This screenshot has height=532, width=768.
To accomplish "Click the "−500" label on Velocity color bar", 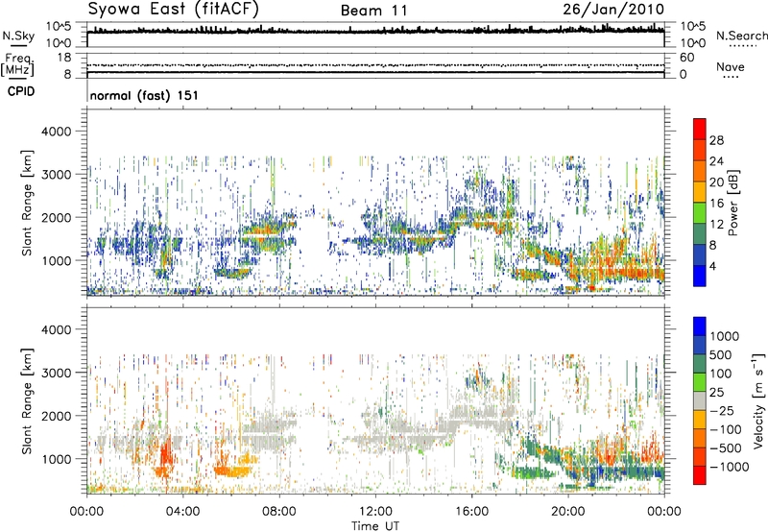I will point(726,448).
